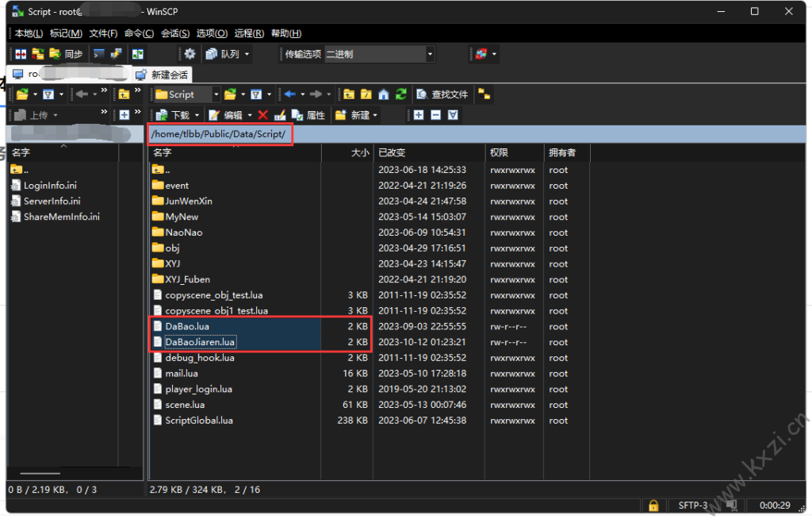Click the remote filter icon
The width and height of the screenshot is (812, 519).
256,94
